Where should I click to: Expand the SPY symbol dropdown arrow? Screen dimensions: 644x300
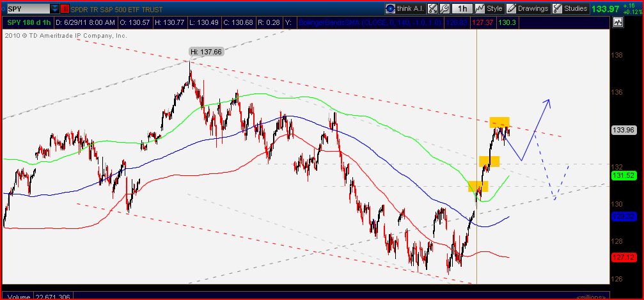coord(54,9)
